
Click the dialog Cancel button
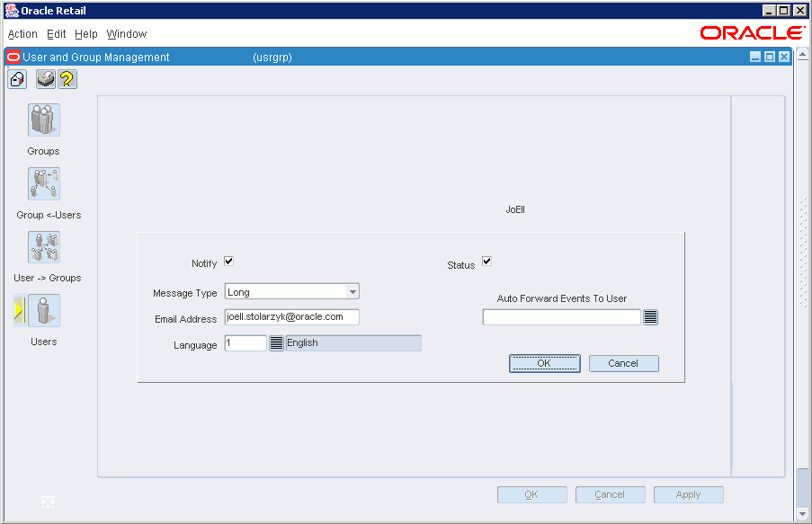623,363
